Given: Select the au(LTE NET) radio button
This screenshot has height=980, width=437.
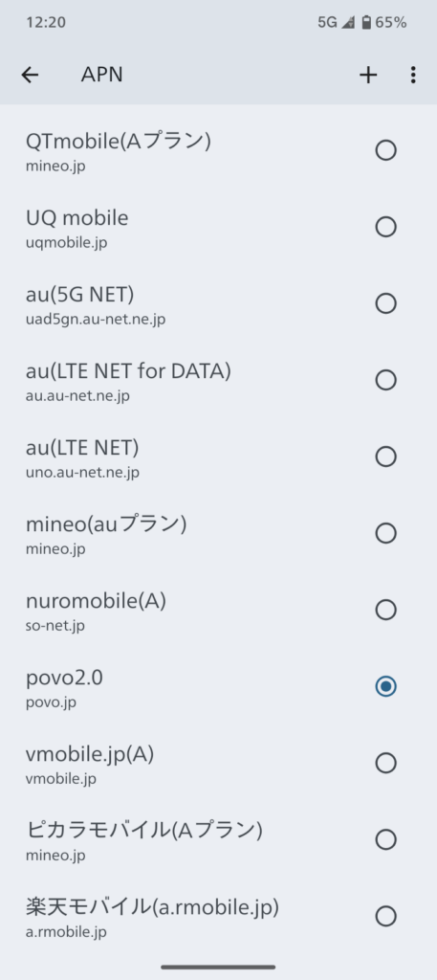Looking at the screenshot, I should click(385, 457).
